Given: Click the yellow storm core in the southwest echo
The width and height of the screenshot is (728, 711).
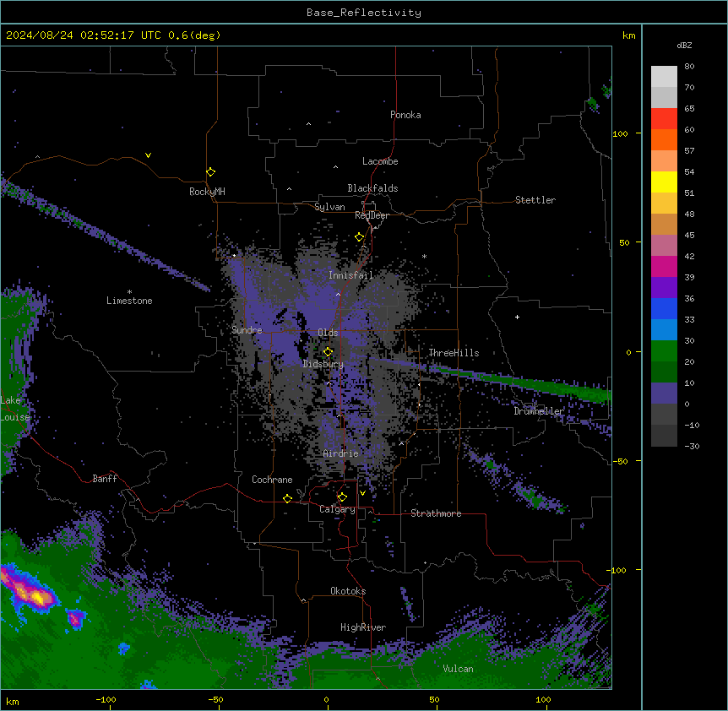Looking at the screenshot, I should [x=40, y=598].
